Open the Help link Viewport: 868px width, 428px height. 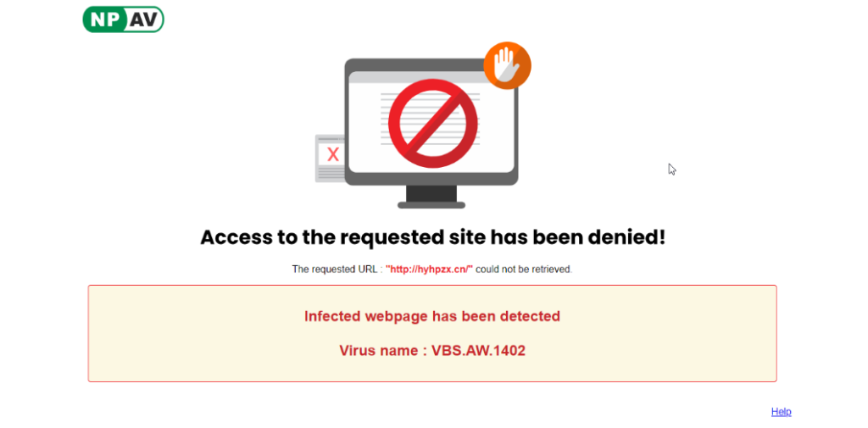pos(781,411)
